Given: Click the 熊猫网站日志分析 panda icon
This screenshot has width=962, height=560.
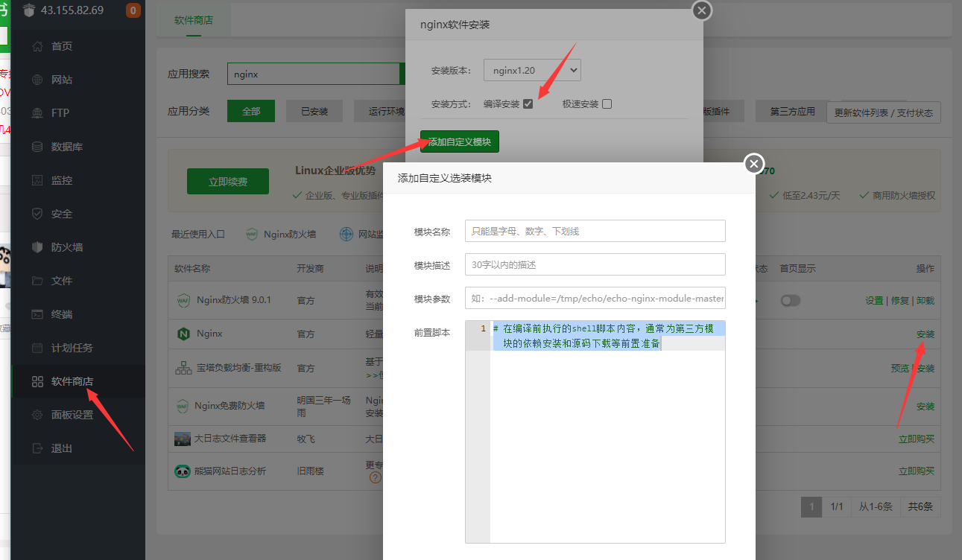Looking at the screenshot, I should pos(183,471).
